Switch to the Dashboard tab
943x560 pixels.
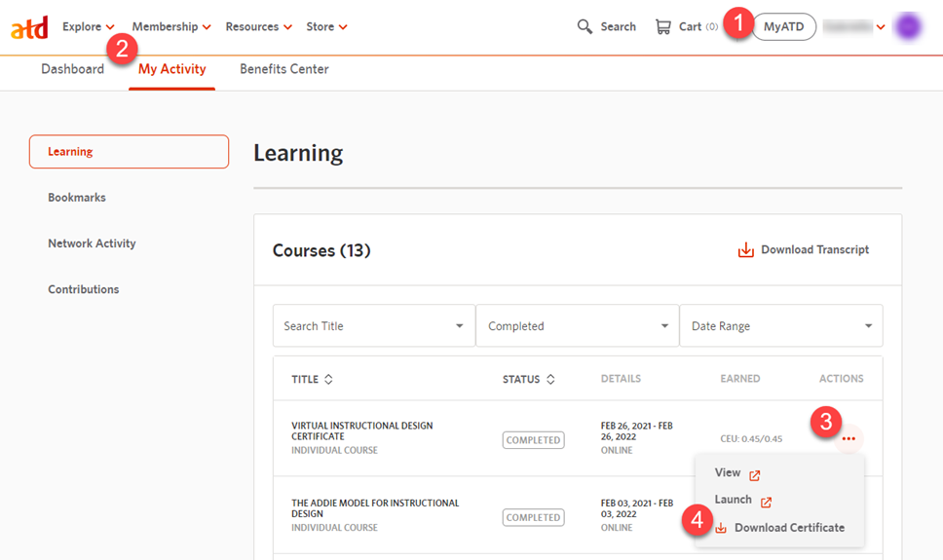[x=72, y=69]
